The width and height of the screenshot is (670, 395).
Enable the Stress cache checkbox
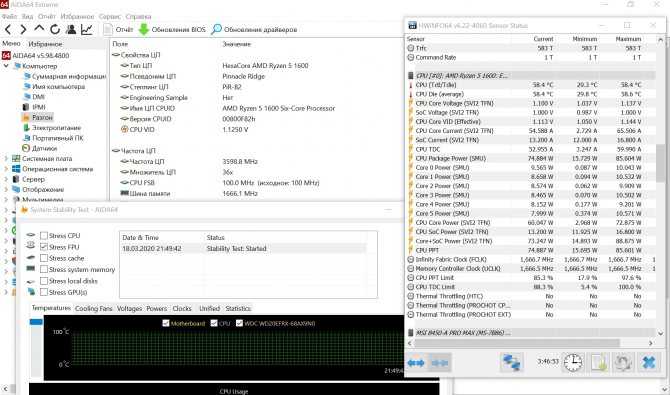(x=44, y=258)
